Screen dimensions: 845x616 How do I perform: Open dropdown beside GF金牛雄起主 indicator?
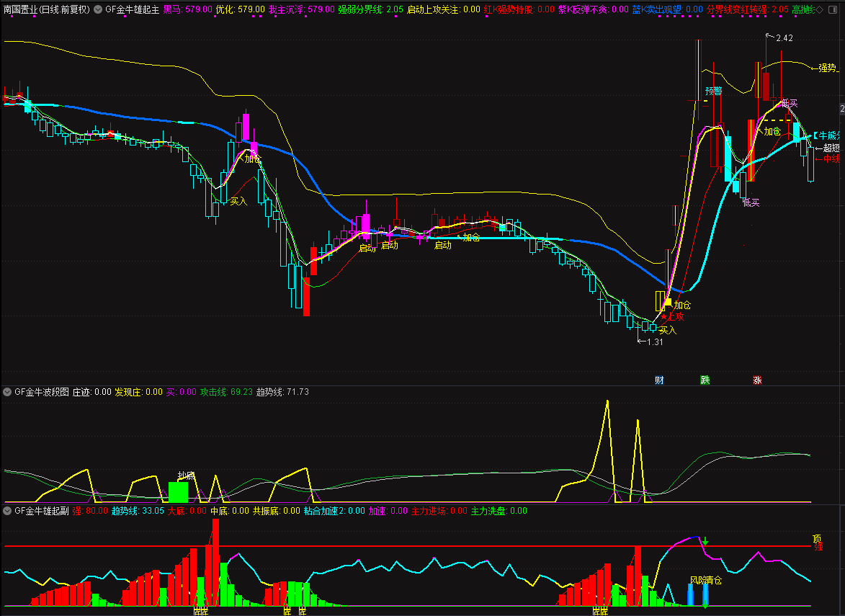[x=98, y=9]
